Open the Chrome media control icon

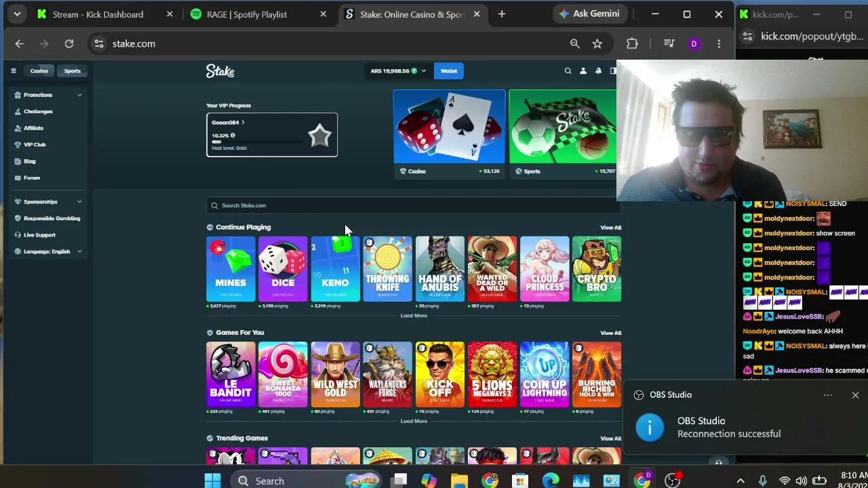point(669,43)
